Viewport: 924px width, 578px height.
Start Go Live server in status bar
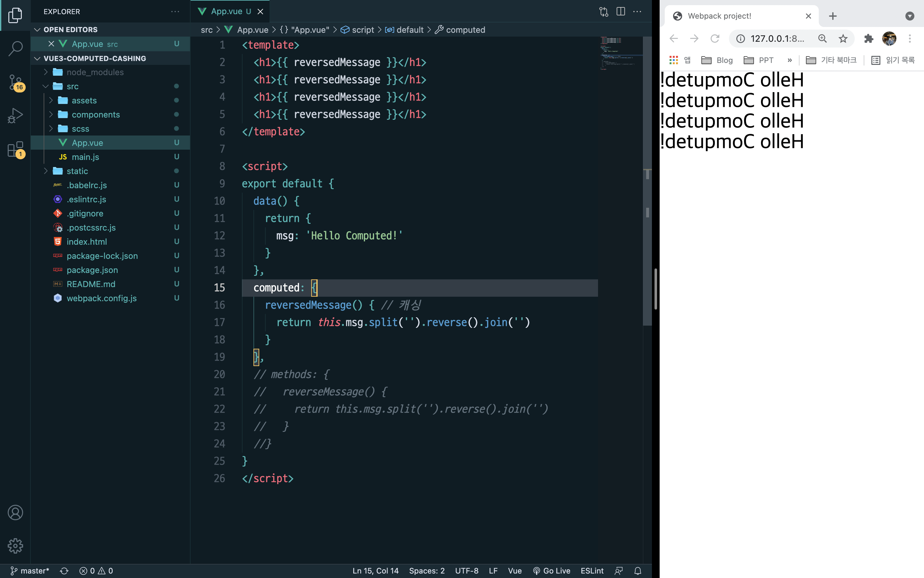(551, 571)
